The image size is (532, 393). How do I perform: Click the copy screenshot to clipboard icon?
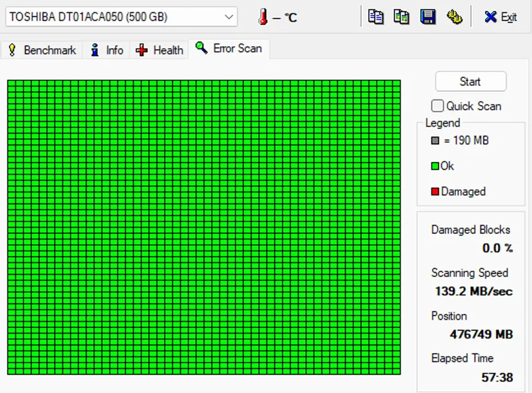click(x=402, y=17)
